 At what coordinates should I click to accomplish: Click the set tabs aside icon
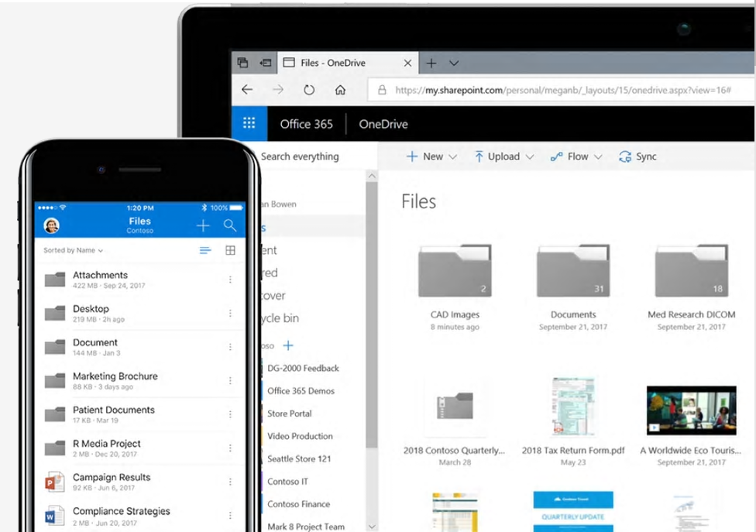point(266,63)
